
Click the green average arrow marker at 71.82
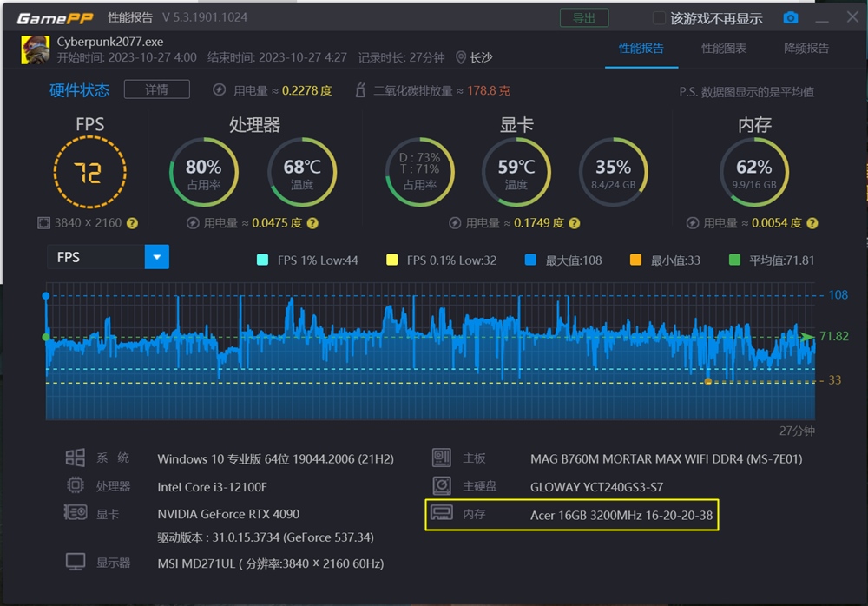pyautogui.click(x=807, y=336)
